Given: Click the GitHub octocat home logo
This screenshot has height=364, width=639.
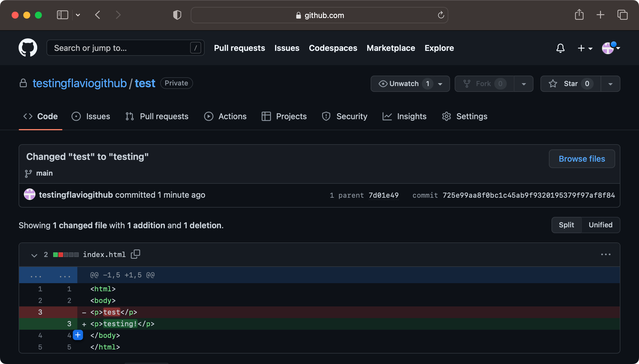Looking at the screenshot, I should click(28, 48).
